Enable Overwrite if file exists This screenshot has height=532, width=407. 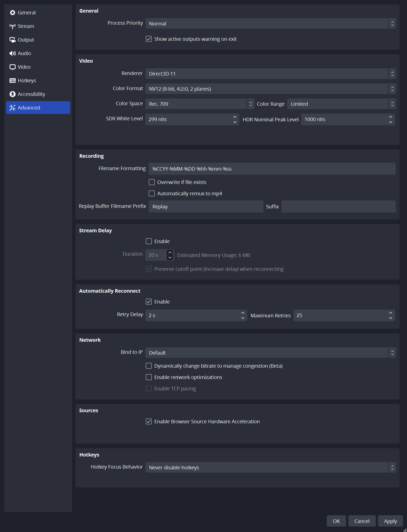(152, 182)
